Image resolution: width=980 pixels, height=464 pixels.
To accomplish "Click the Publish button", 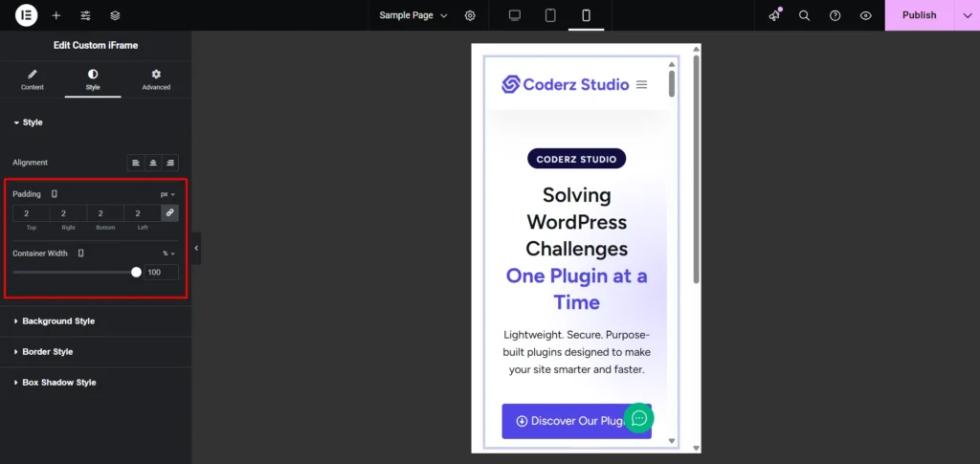I will tap(919, 15).
